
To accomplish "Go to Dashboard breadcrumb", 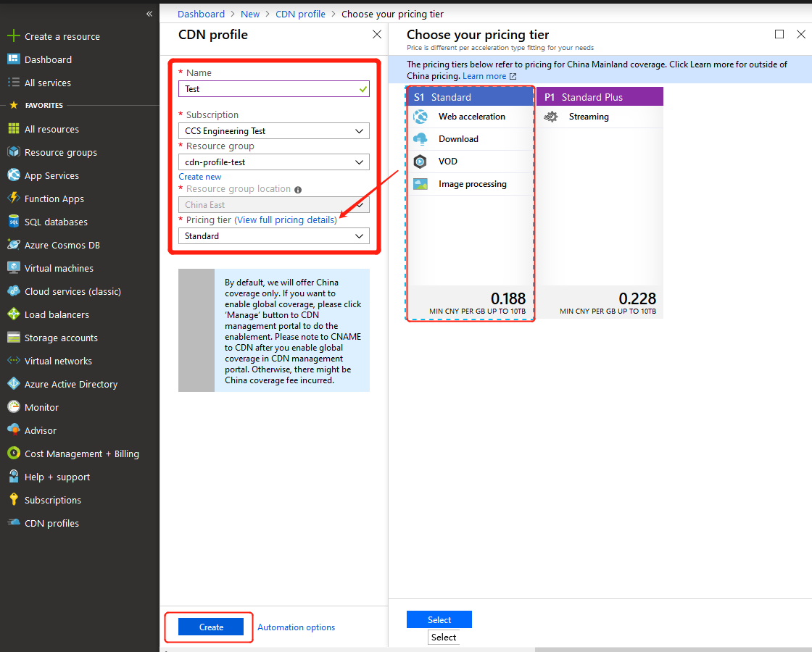I will pos(201,14).
